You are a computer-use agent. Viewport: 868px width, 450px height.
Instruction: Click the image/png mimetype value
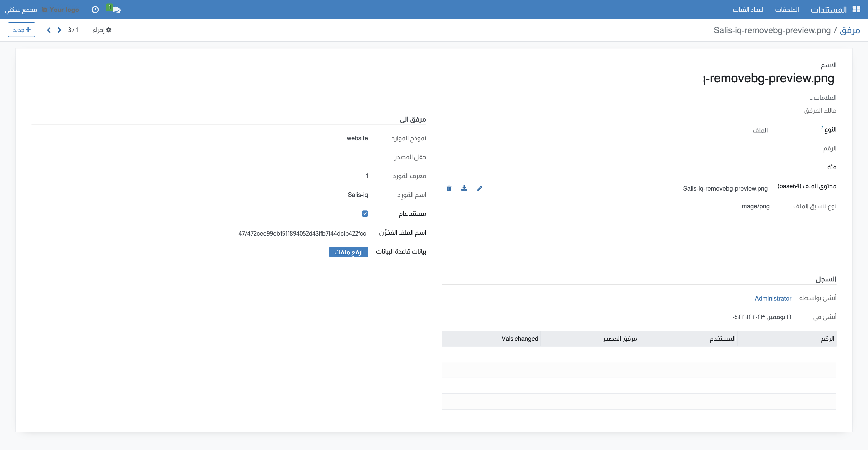click(755, 206)
